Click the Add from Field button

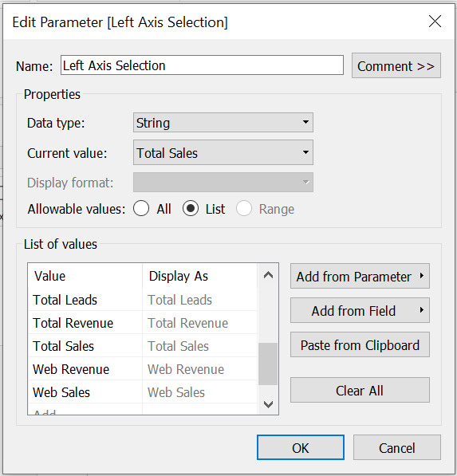coord(360,310)
